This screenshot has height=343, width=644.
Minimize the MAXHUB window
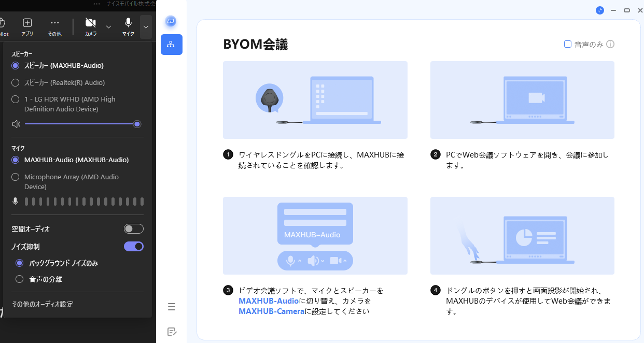point(613,10)
